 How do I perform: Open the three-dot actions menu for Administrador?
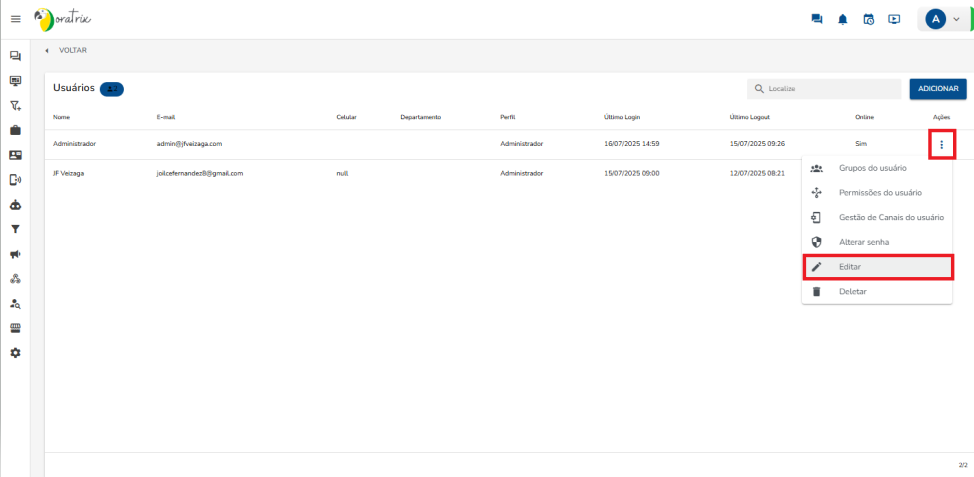(941, 144)
